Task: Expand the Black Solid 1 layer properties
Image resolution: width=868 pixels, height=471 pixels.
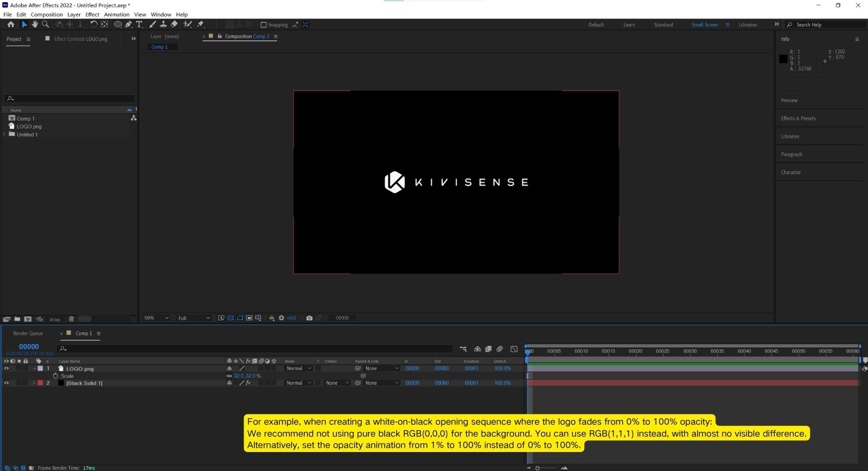Action: tap(34, 383)
